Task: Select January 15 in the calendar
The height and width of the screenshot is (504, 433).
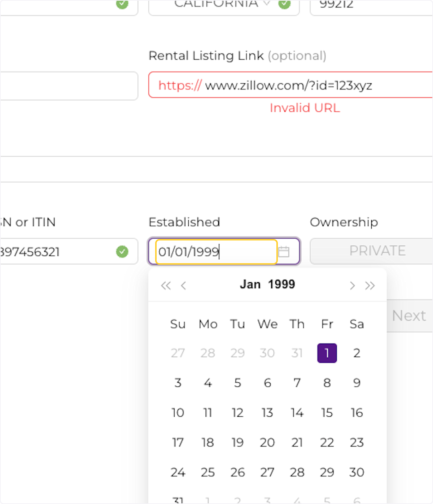Action: [327, 413]
